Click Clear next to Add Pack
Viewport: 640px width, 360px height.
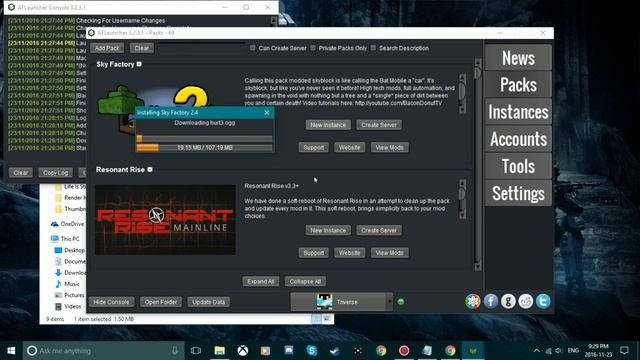click(x=142, y=48)
